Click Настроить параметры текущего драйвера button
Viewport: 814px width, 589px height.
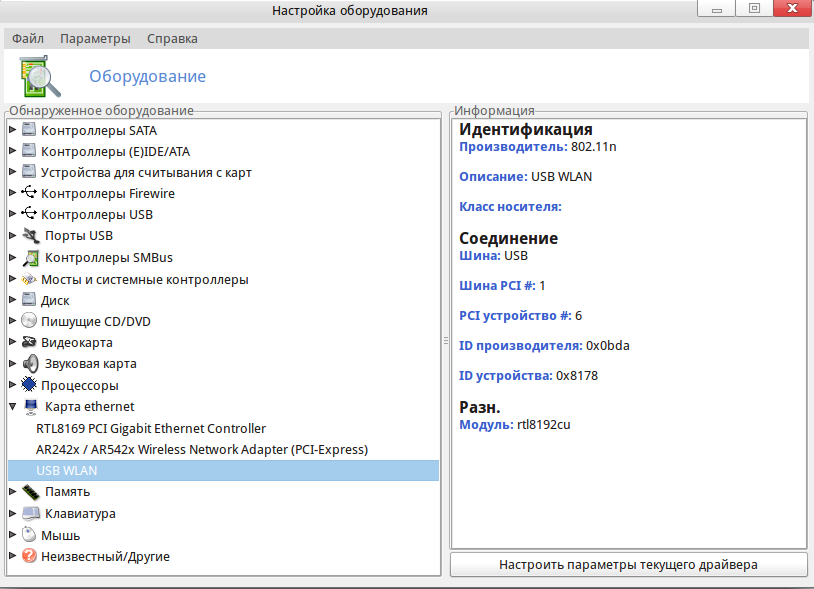pos(628,565)
